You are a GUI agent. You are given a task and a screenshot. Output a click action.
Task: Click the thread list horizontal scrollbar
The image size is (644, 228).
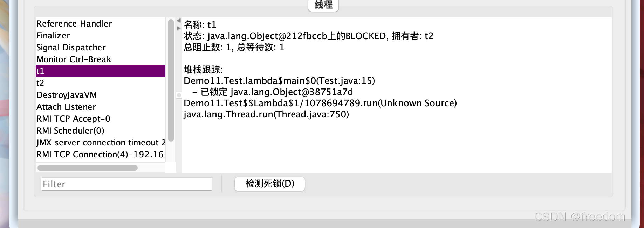point(87,168)
